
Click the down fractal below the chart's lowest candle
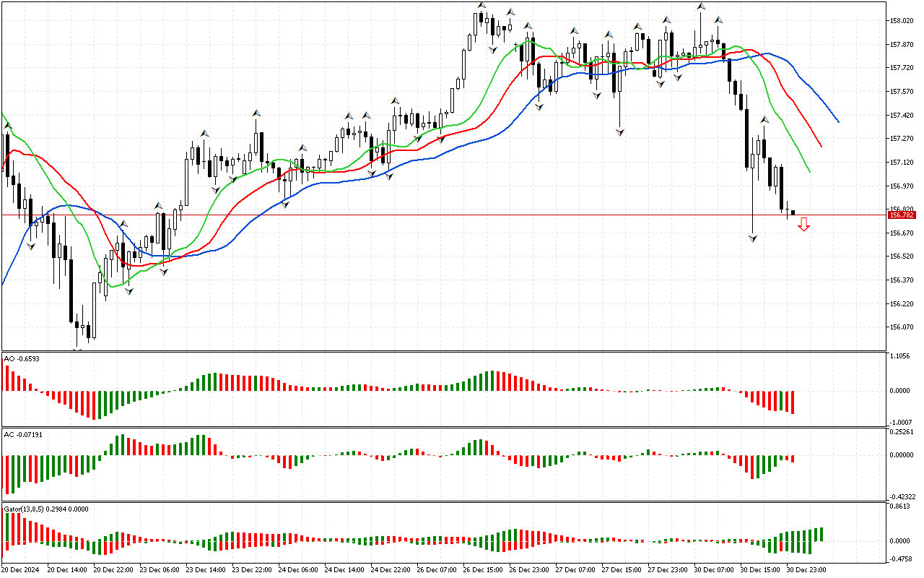(x=77, y=350)
